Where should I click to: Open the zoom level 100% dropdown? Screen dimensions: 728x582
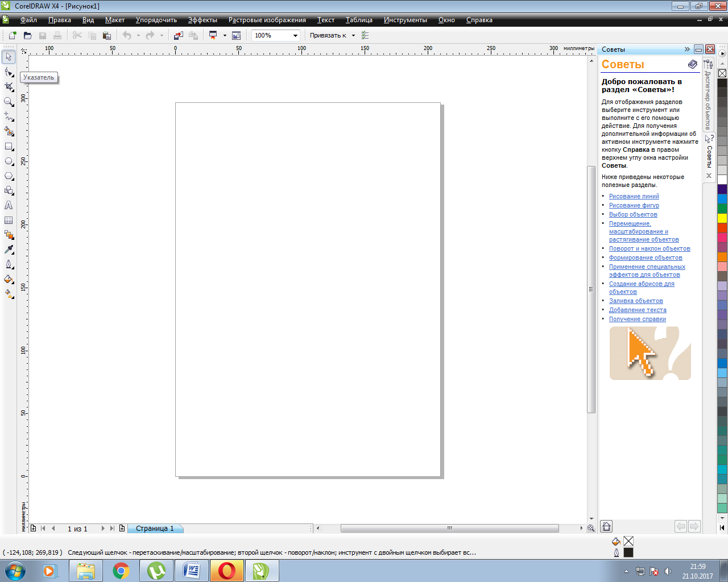[x=295, y=35]
